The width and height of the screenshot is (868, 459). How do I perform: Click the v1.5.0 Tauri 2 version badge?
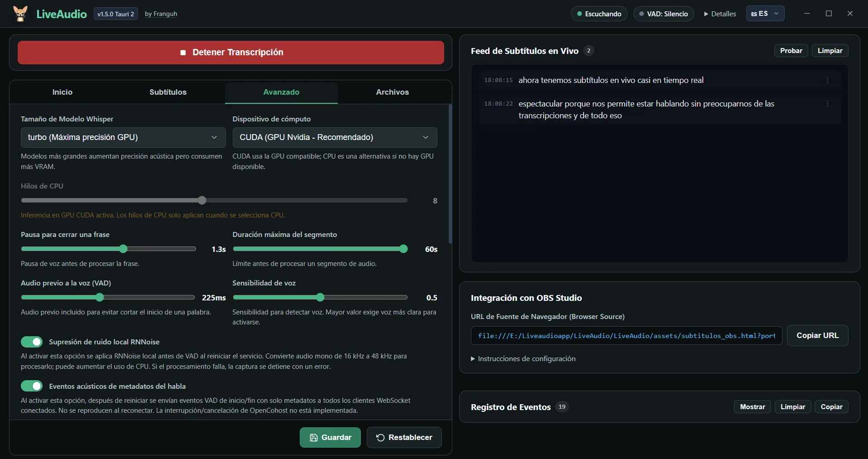click(x=116, y=14)
